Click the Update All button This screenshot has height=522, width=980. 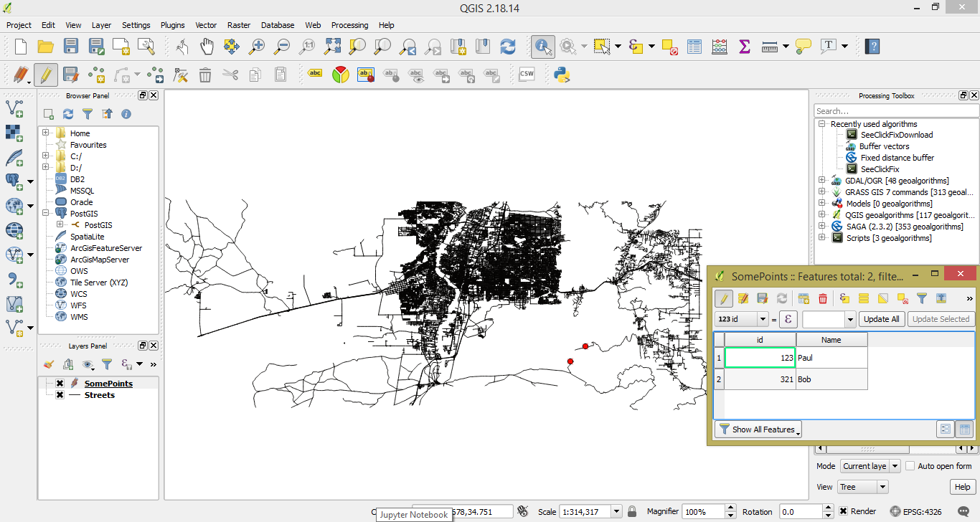tap(882, 319)
